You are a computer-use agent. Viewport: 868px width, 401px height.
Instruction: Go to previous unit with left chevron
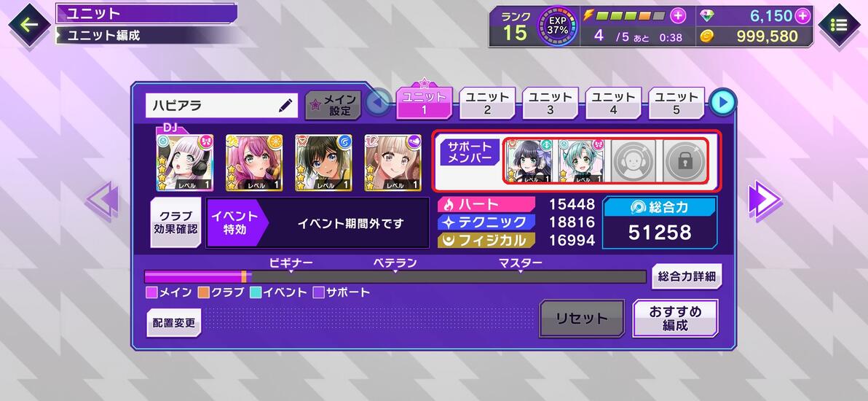[x=103, y=199]
